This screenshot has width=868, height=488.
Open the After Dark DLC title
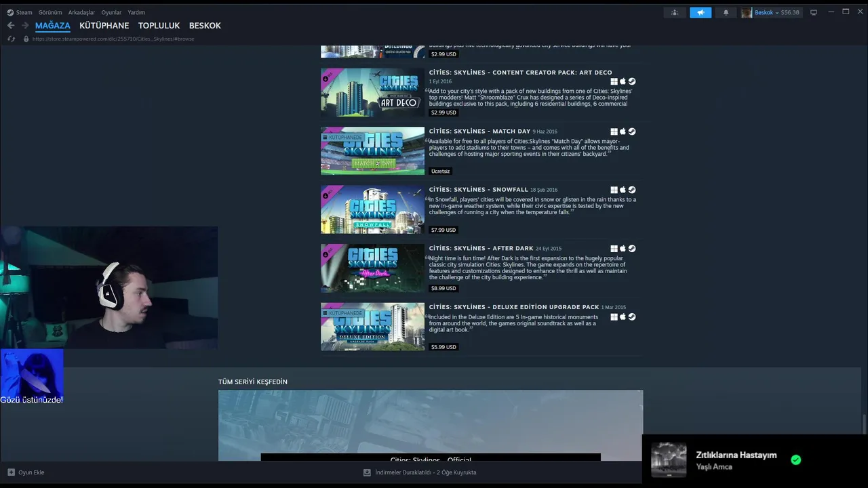pyautogui.click(x=481, y=249)
